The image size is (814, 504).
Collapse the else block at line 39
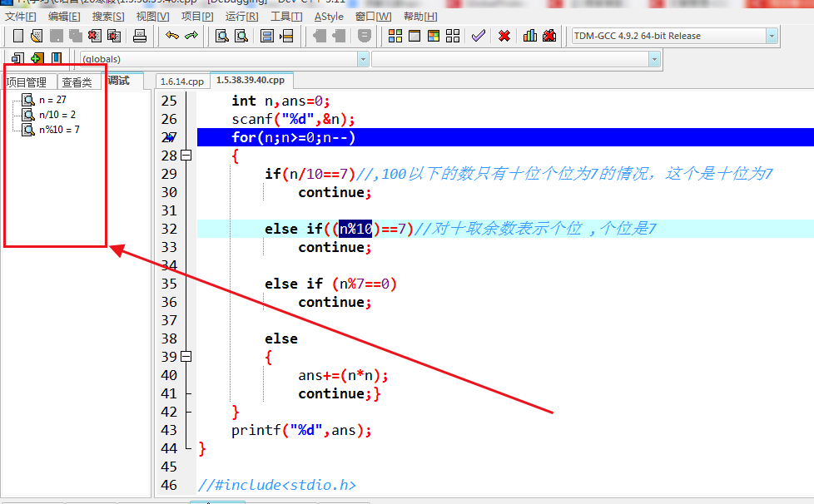pos(185,357)
